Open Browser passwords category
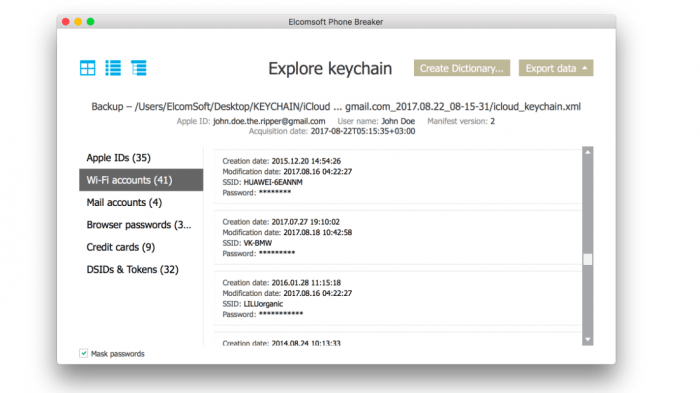 coord(141,225)
